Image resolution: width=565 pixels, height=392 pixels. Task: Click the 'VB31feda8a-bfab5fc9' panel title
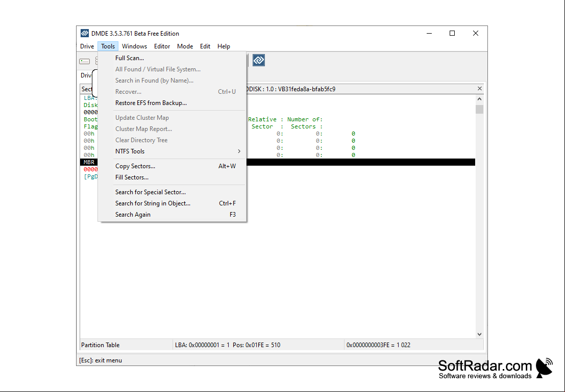coord(307,89)
